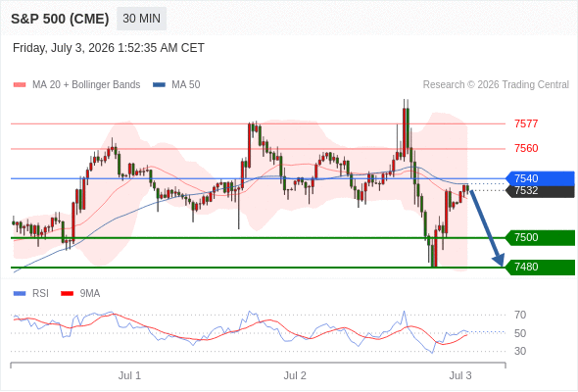Screen dimensions: 578x392
Task: Click the Research © 2026 Trading Central link
Action: coord(496,85)
